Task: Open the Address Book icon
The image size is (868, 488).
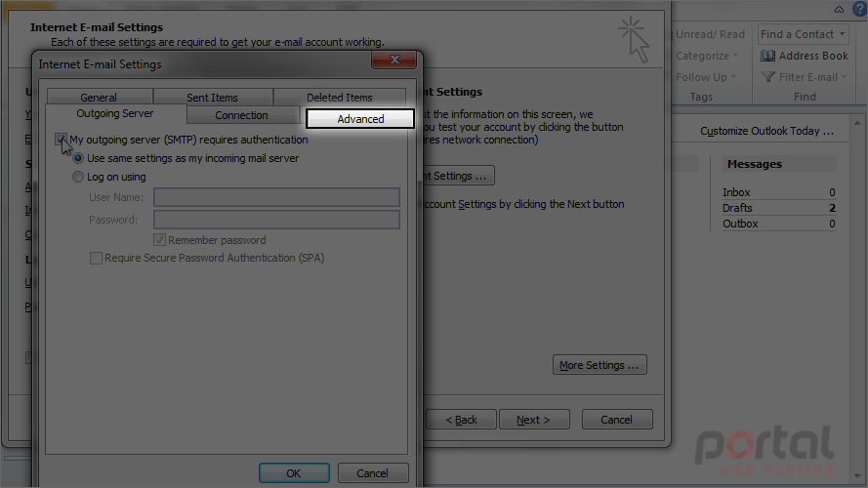Action: [x=767, y=56]
